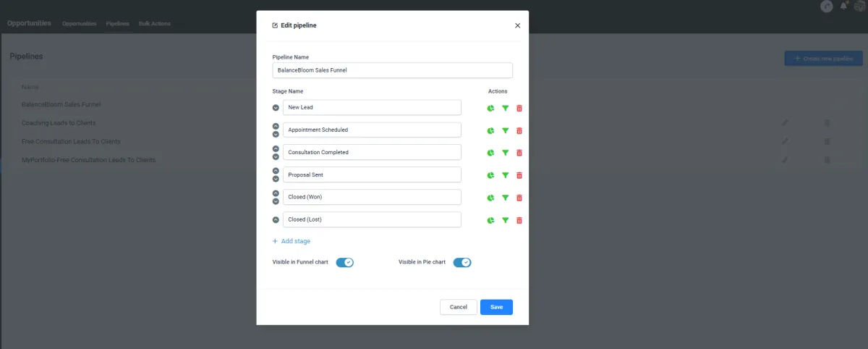Screen dimensions: 868x349
Task: Toggle pie chart icon for Proposal Sent
Action: 490,175
